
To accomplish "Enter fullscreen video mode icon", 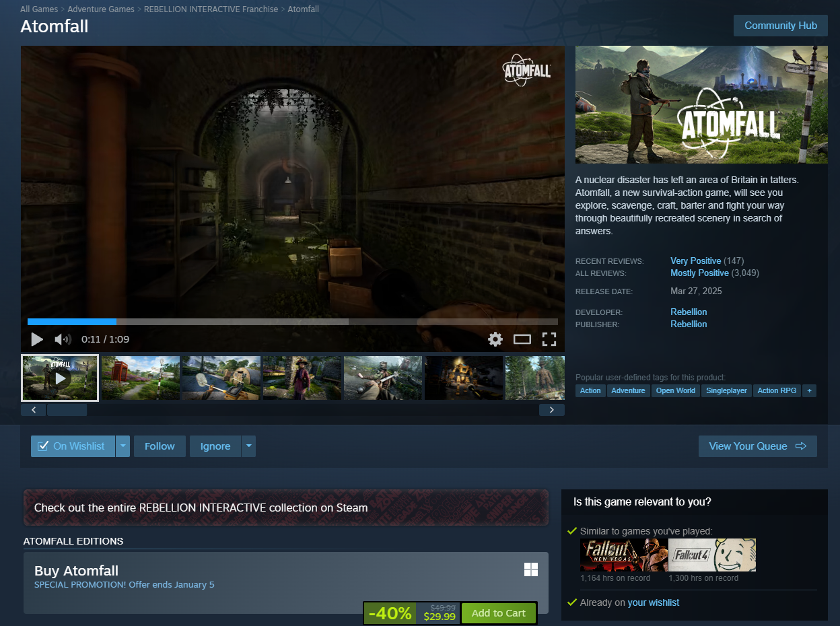I will pyautogui.click(x=549, y=339).
